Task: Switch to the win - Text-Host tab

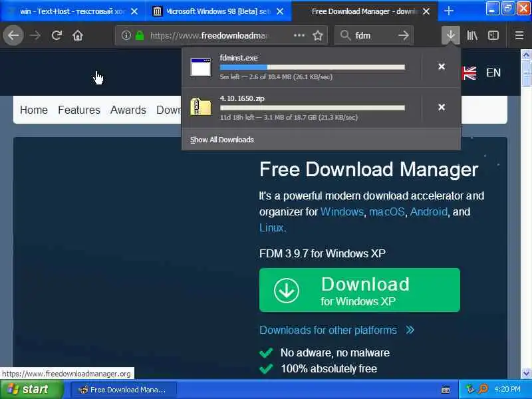Action: coord(73,11)
